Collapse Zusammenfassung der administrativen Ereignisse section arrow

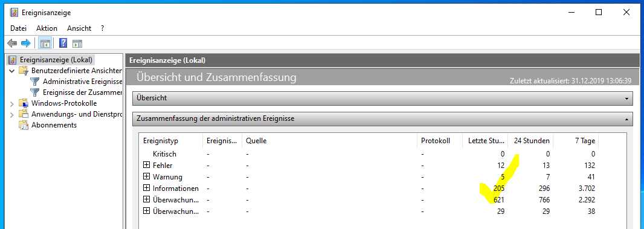pyautogui.click(x=626, y=119)
